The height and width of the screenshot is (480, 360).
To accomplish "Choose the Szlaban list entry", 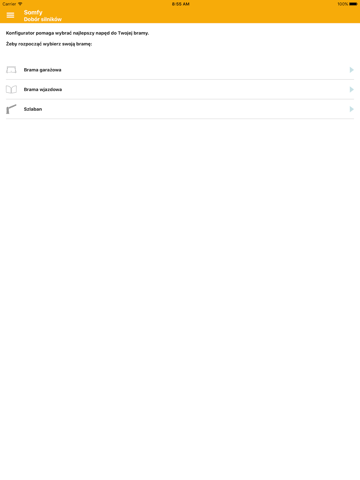I will coord(180,109).
